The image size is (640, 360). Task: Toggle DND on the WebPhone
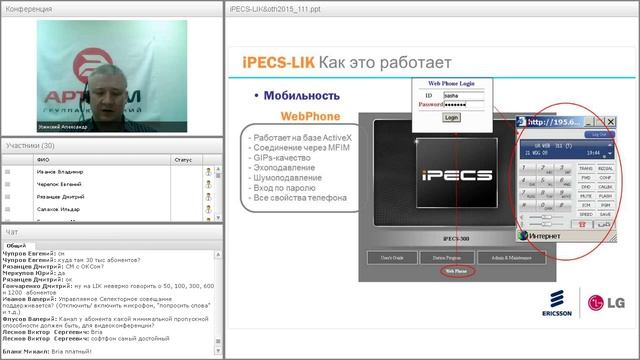click(x=586, y=187)
